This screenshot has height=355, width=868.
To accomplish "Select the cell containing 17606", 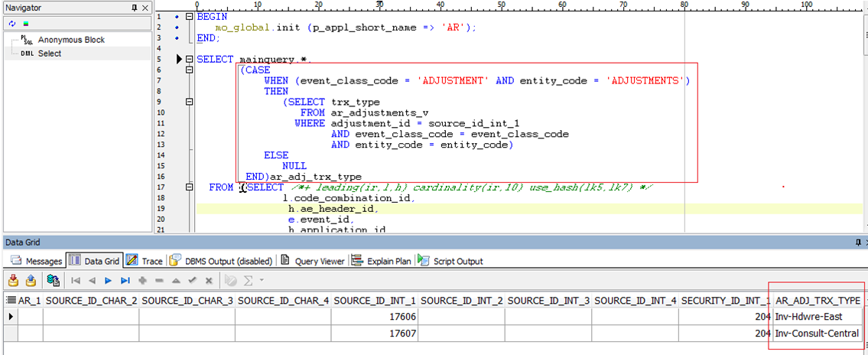I will [x=375, y=316].
